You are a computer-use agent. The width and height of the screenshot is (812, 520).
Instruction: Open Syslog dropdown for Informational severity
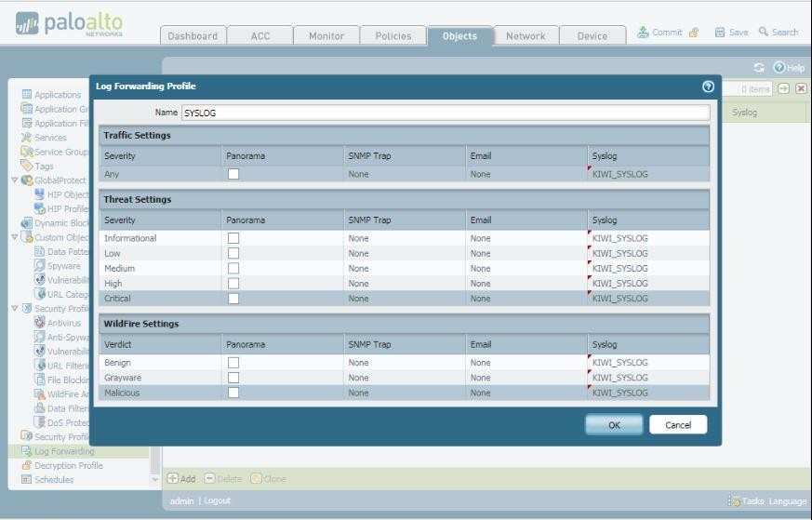tap(647, 238)
